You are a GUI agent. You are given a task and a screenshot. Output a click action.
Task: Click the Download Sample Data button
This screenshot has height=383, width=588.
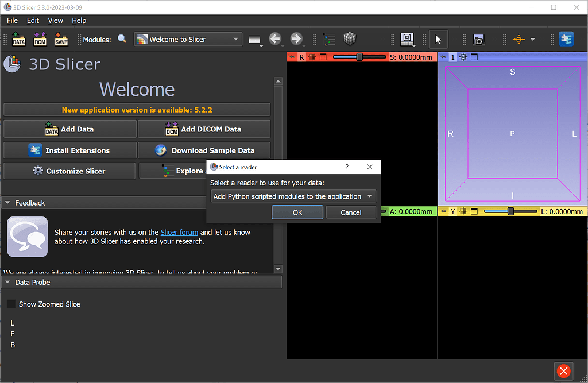point(204,150)
